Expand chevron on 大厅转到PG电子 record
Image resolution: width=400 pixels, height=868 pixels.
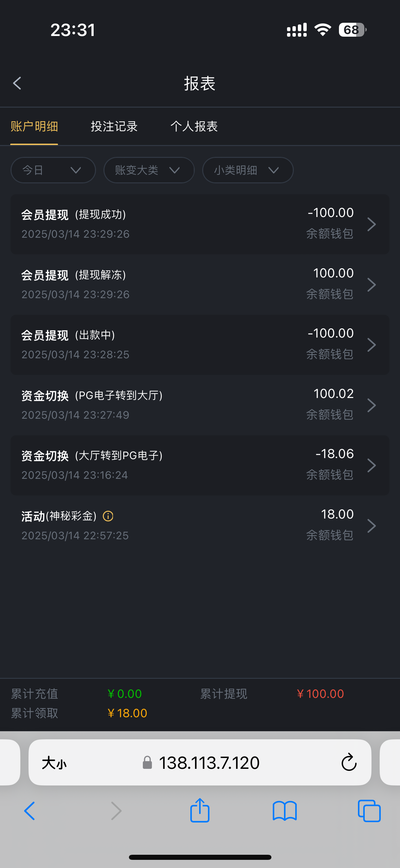tap(372, 465)
